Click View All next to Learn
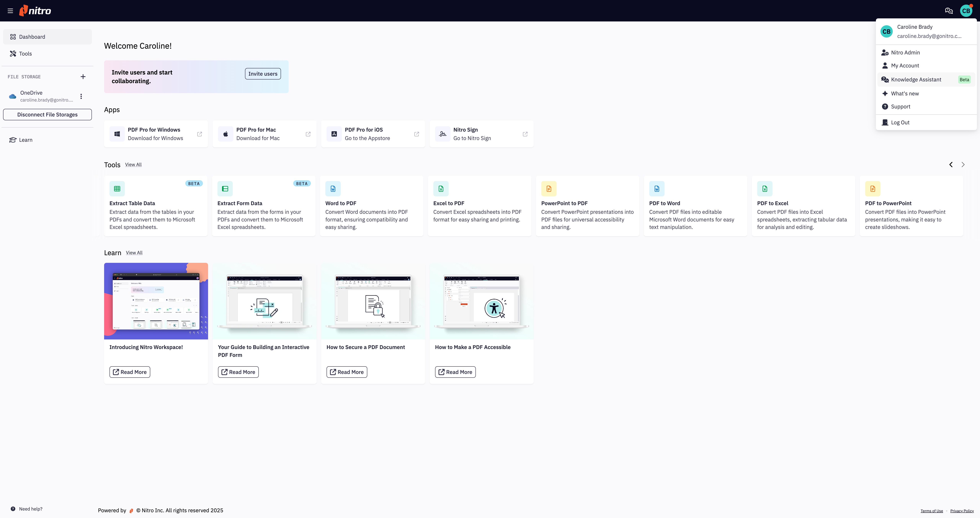Viewport: 980px width, 518px height. click(x=134, y=252)
